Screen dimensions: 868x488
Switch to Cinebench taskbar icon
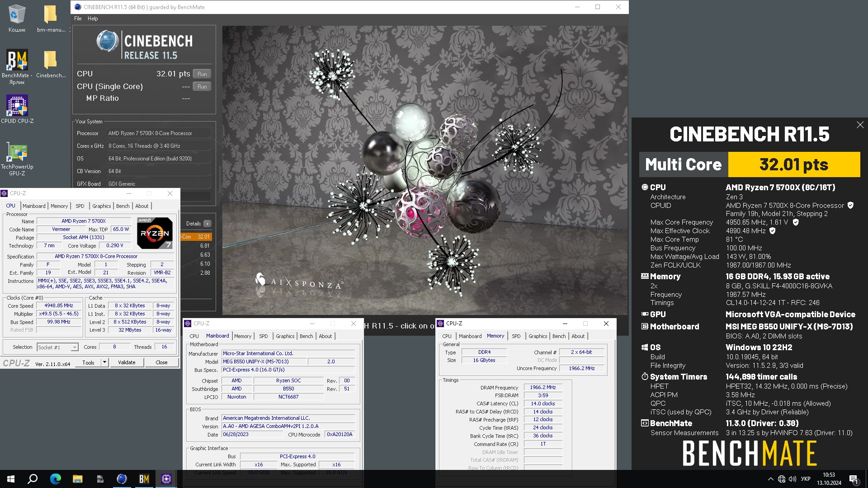(122, 479)
